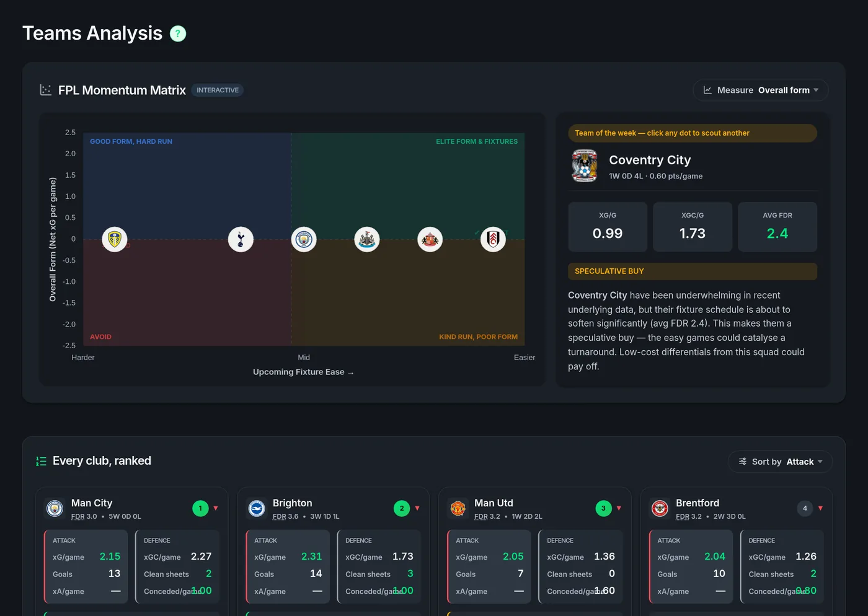Open the Measure Overall form dropdown
Viewport: 868px width, 616px height.
click(761, 90)
